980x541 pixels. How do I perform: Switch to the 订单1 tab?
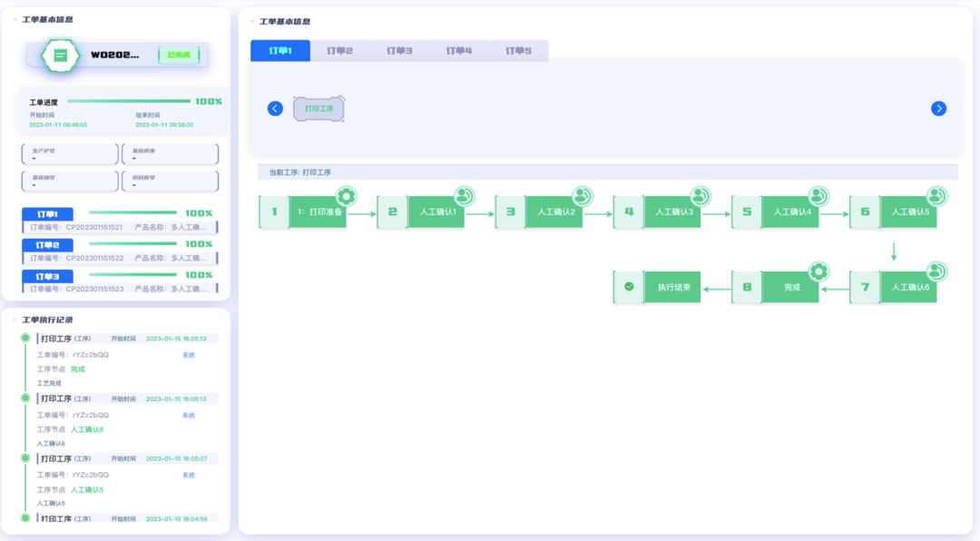click(280, 51)
